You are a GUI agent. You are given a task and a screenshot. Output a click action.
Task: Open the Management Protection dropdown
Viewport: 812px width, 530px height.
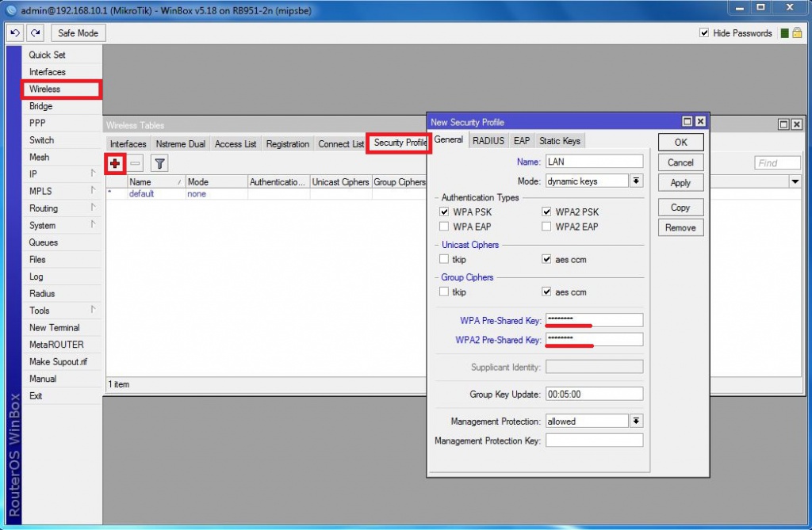(636, 421)
